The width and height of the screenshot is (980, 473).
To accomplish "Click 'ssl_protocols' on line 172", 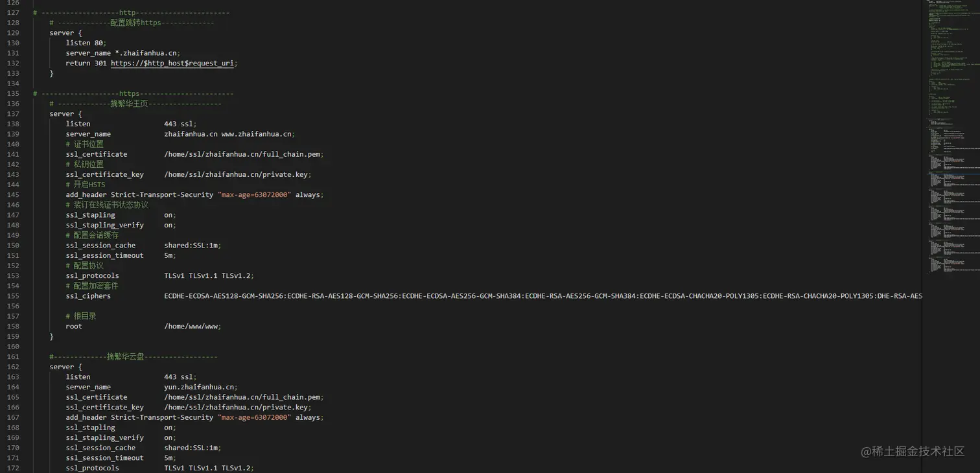I will pyautogui.click(x=92, y=468).
